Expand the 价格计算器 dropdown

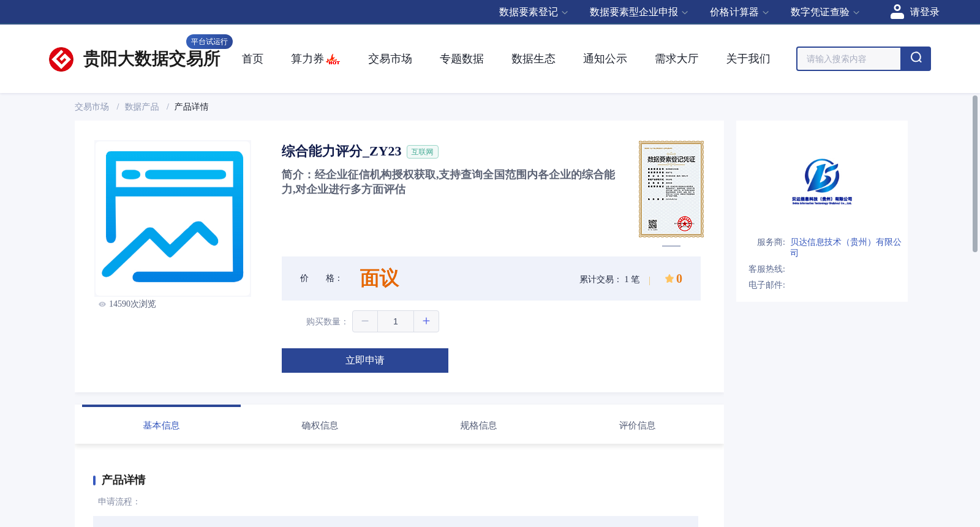[x=739, y=12]
